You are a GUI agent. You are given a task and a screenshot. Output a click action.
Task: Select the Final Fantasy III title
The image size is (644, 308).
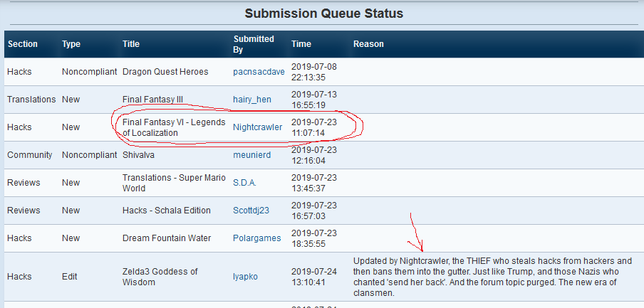[152, 100]
